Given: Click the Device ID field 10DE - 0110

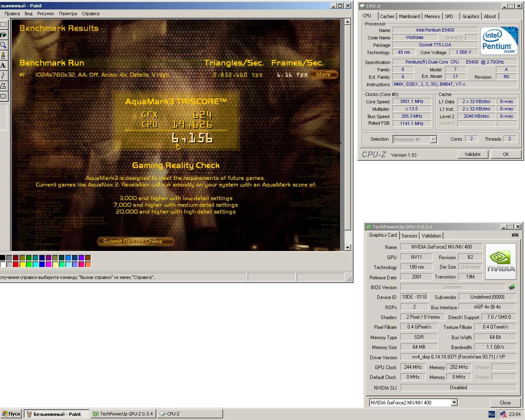Looking at the screenshot, I should point(414,297).
